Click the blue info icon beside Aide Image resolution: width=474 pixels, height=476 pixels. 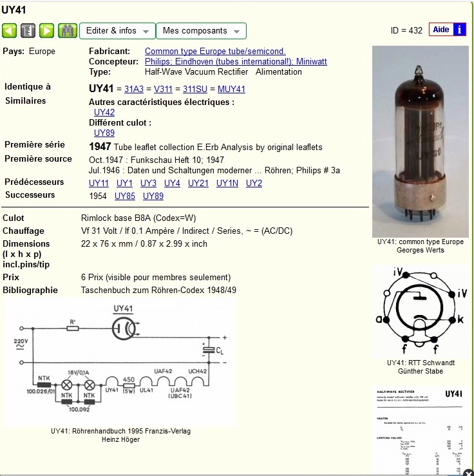click(x=459, y=30)
